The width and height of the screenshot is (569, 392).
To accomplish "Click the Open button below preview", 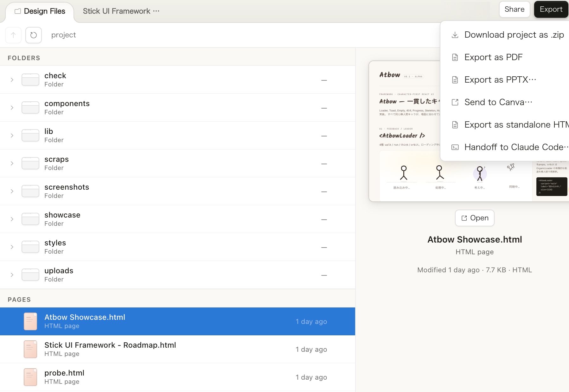I will coord(475,218).
